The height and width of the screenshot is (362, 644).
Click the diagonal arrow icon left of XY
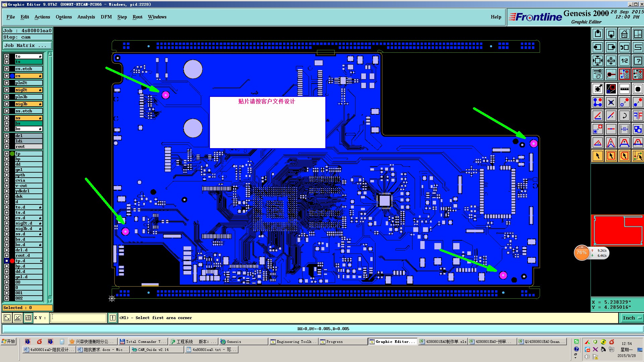pos(7,318)
